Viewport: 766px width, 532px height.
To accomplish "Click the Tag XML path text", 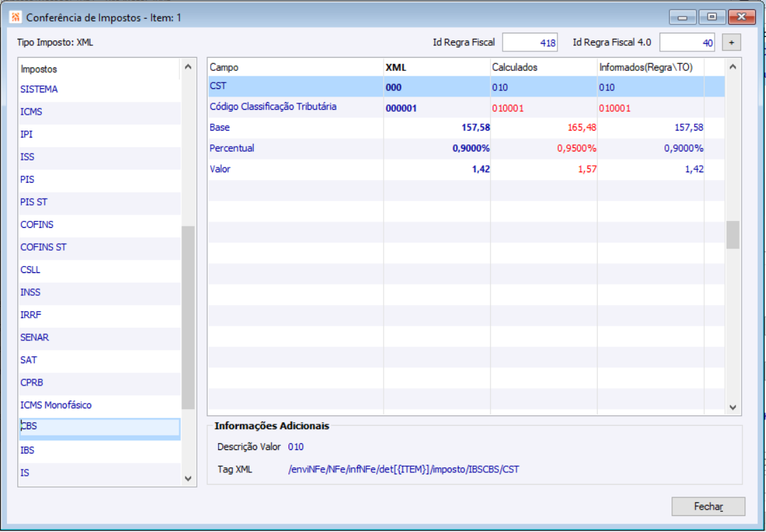I will click(404, 469).
